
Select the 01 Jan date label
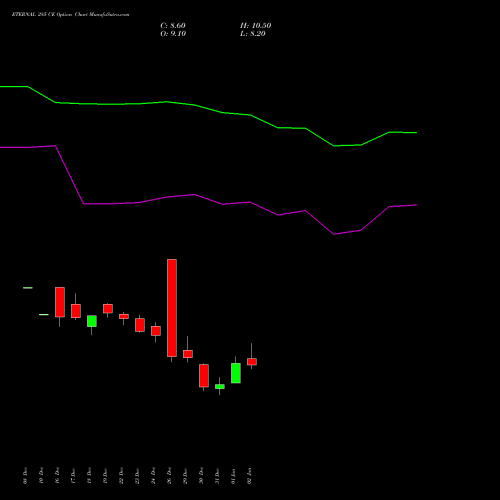tap(233, 476)
